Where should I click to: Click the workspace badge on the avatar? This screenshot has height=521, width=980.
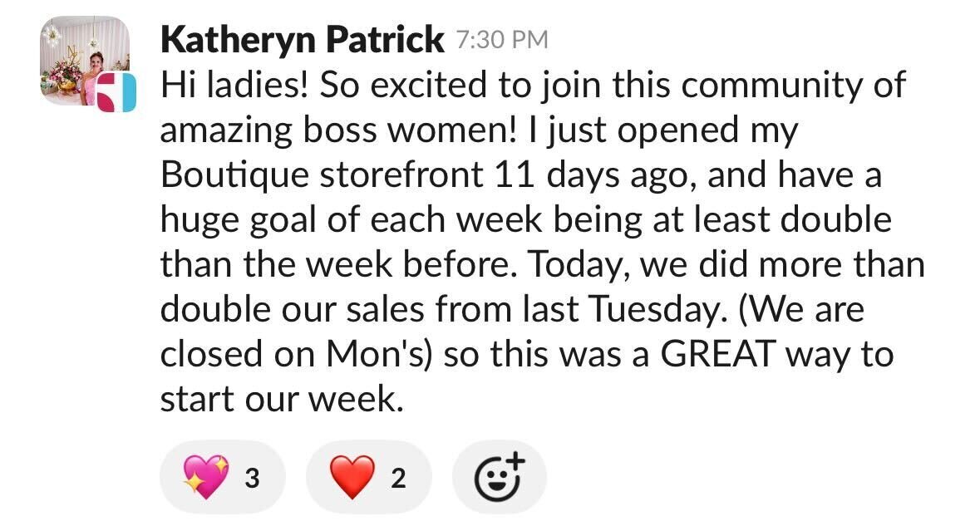116,92
